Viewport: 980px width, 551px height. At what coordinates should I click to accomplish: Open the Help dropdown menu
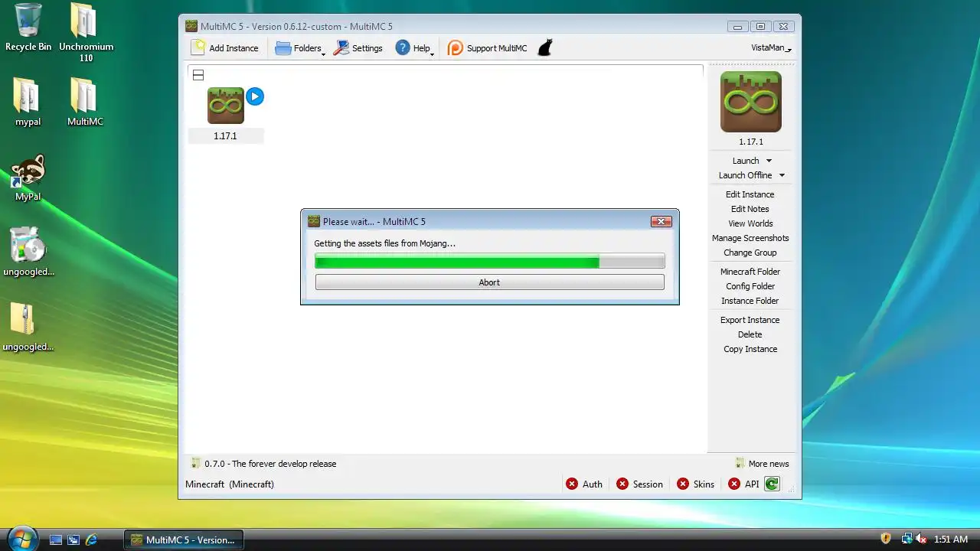[x=414, y=48]
